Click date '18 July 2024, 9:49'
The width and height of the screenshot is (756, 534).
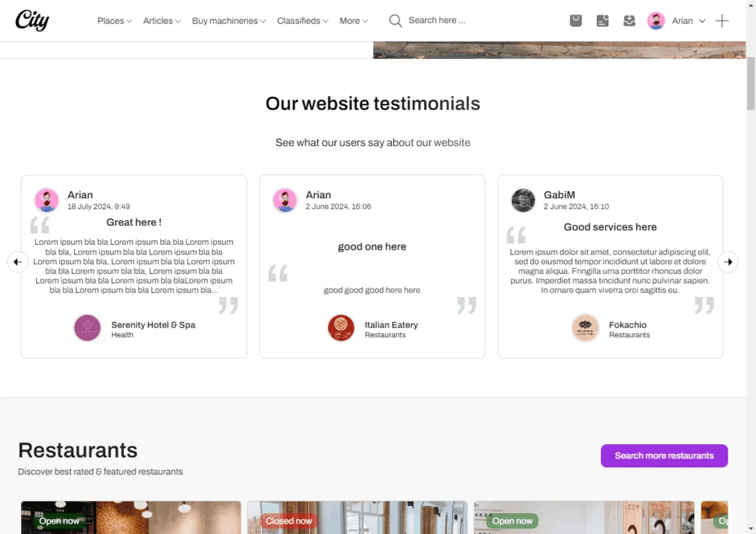(x=98, y=207)
